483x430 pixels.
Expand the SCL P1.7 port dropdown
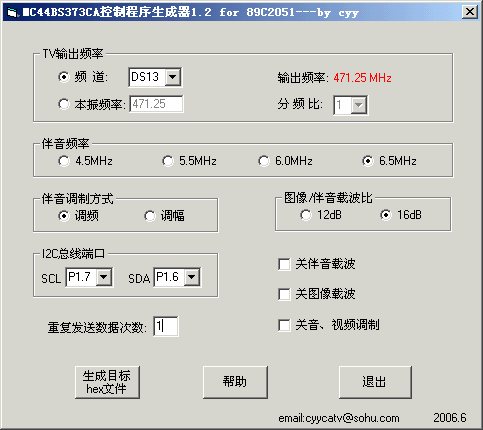click(x=104, y=277)
